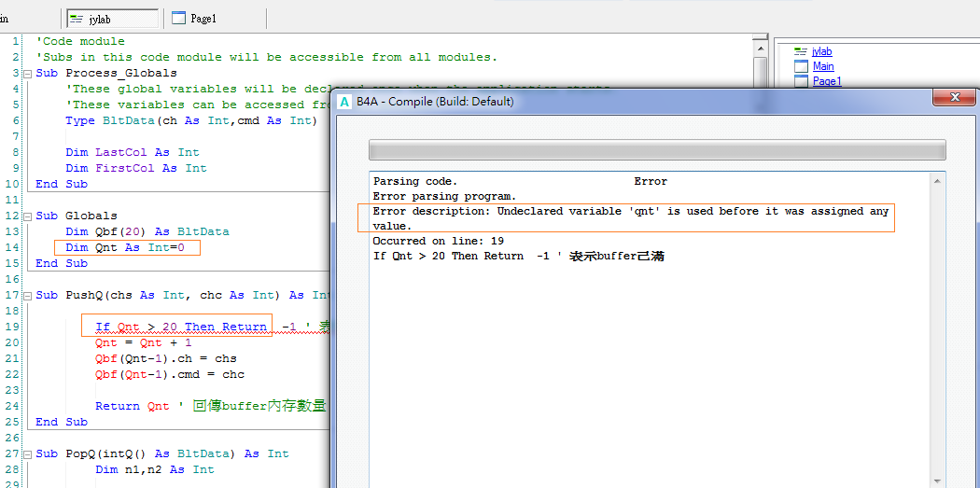Open Page1 link in modules list
980x488 pixels.
[827, 80]
